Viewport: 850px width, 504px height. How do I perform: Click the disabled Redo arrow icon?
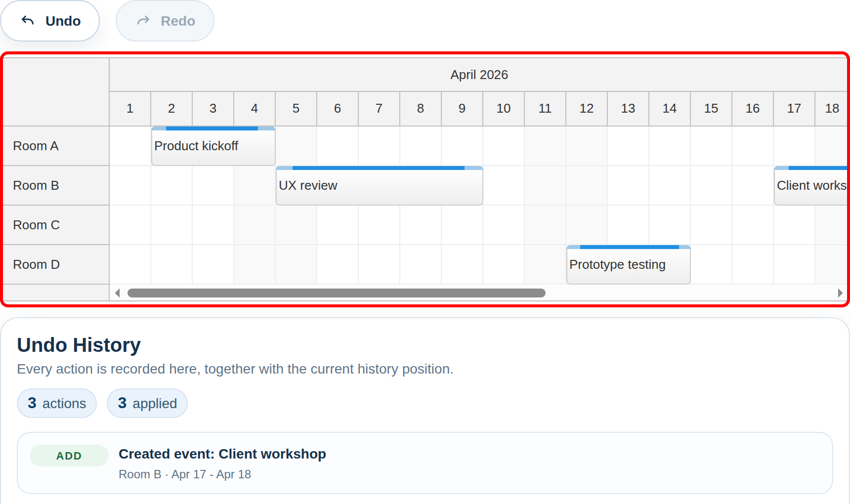pyautogui.click(x=142, y=20)
